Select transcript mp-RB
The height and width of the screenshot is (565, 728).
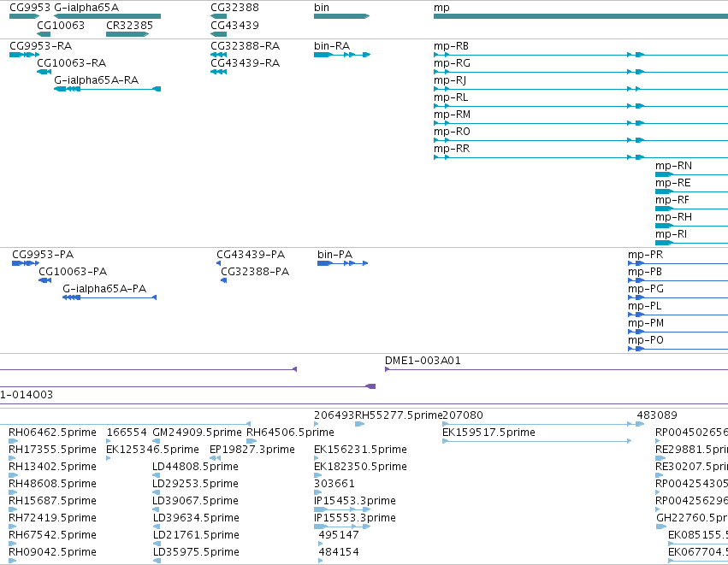[581, 55]
